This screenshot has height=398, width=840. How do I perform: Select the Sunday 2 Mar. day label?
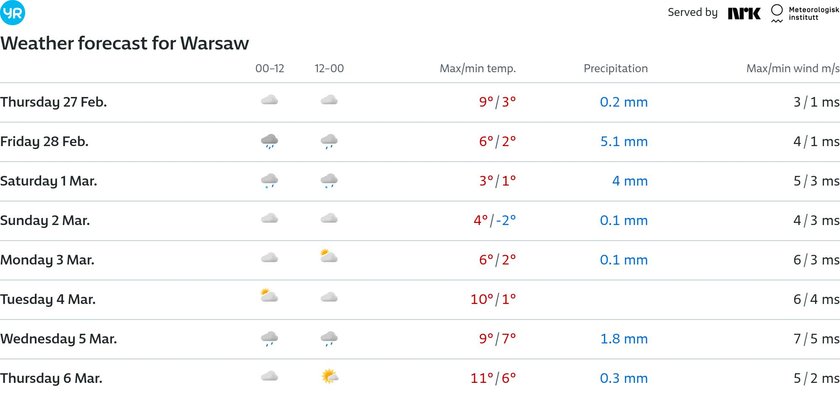click(45, 221)
